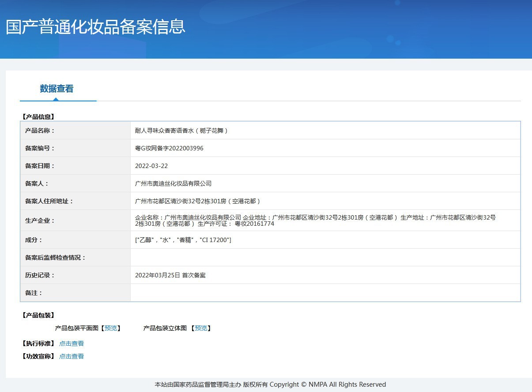Viewport: 532px width, 392px height.
Task: Open 点击查看 beside 功效宣称
Action: point(72,356)
